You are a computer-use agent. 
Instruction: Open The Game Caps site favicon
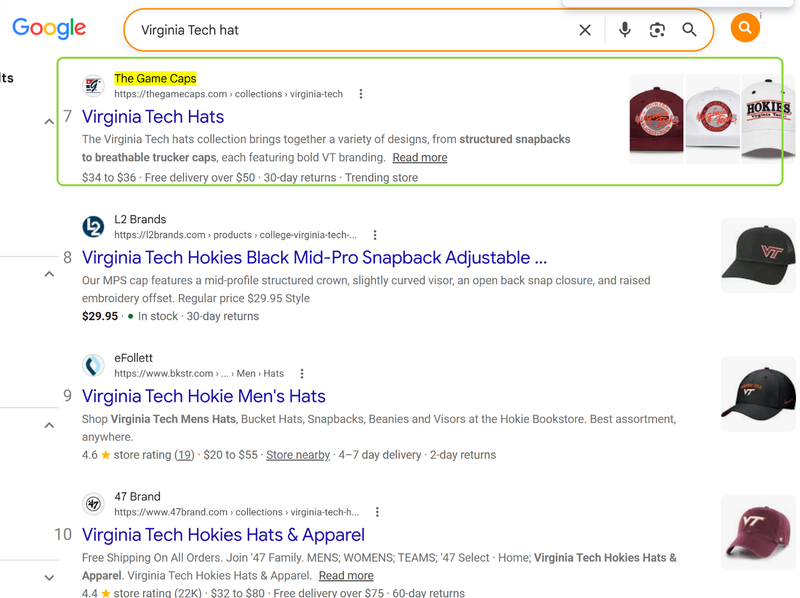point(93,86)
